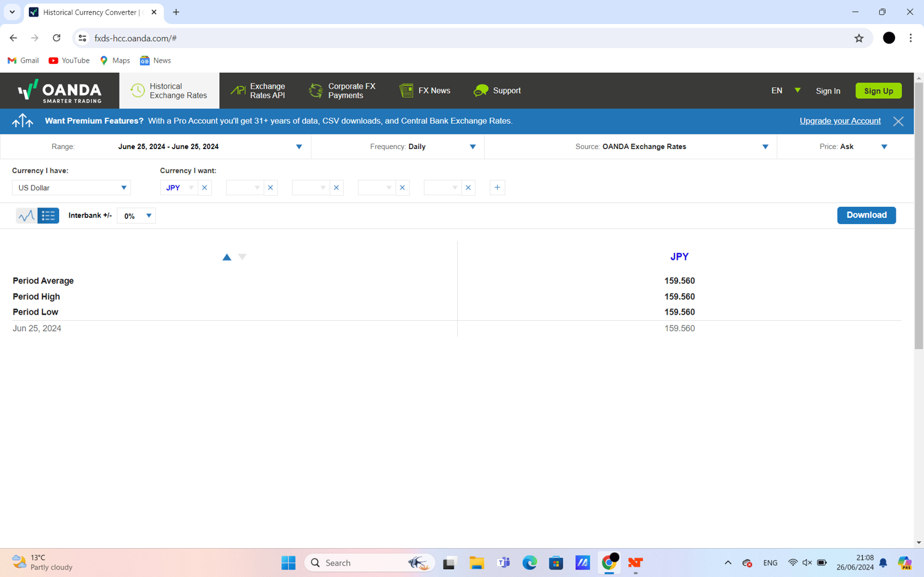924x577 pixels.
Task: Click the OANDA Smarter Trading logo
Action: pyautogui.click(x=60, y=91)
